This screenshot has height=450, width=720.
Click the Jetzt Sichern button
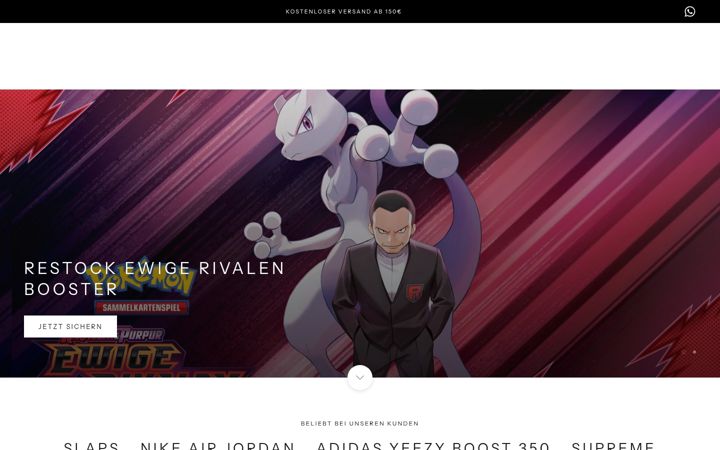click(70, 326)
